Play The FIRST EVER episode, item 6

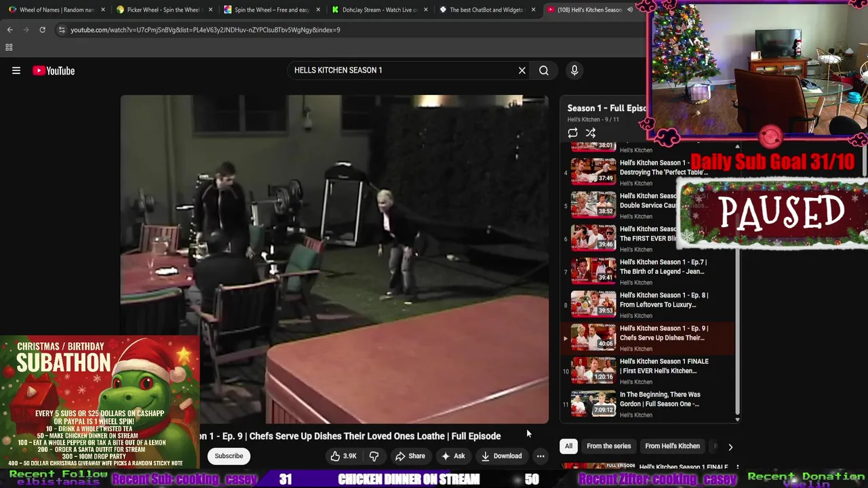(x=648, y=238)
